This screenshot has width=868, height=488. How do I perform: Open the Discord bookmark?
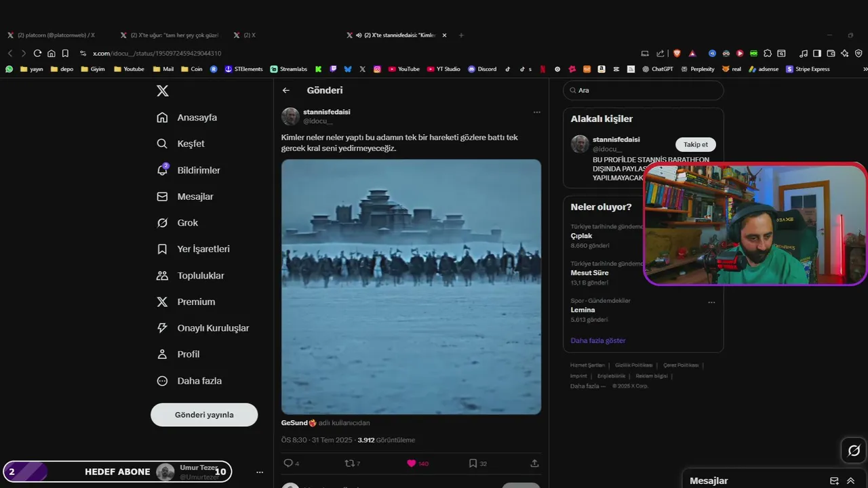point(482,69)
